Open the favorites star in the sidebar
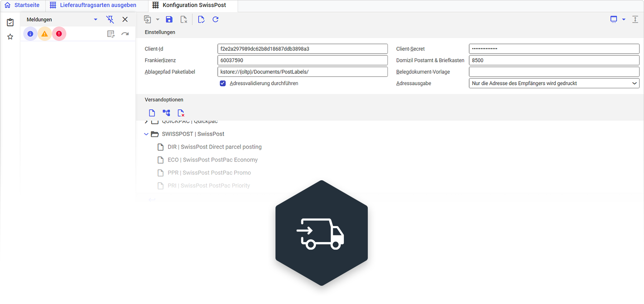 point(10,37)
